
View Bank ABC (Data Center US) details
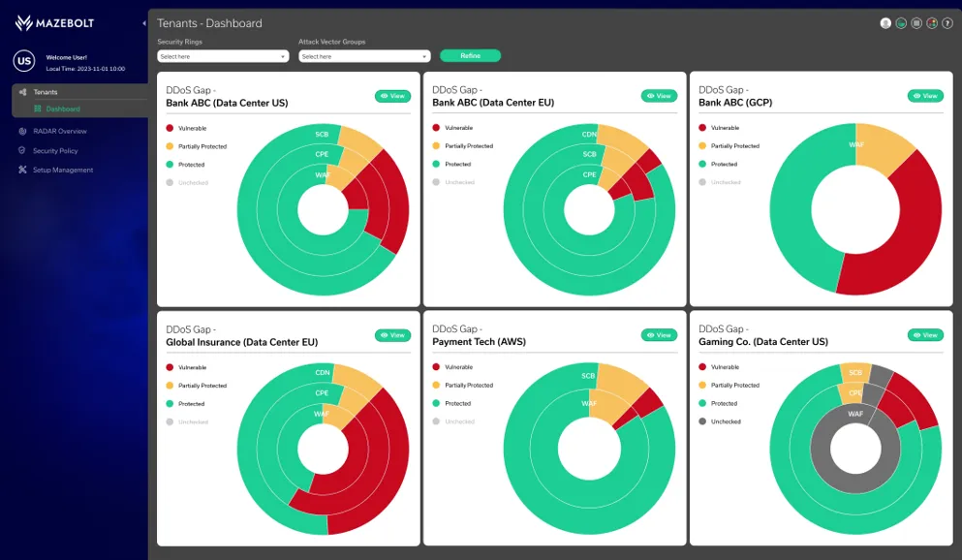pos(392,96)
